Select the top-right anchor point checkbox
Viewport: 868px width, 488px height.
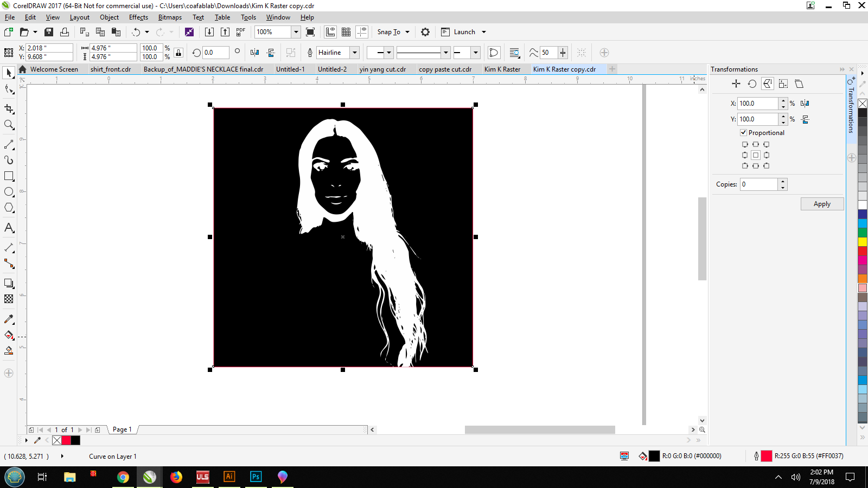click(766, 144)
